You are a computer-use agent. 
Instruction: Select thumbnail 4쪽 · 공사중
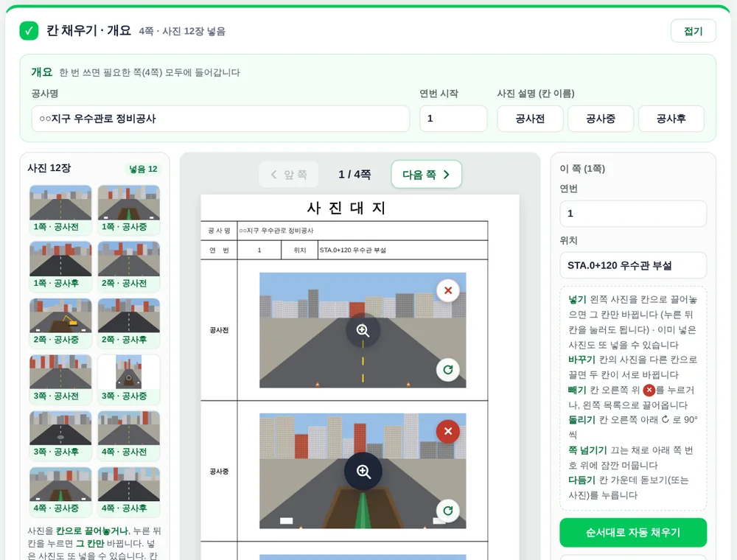click(60, 491)
